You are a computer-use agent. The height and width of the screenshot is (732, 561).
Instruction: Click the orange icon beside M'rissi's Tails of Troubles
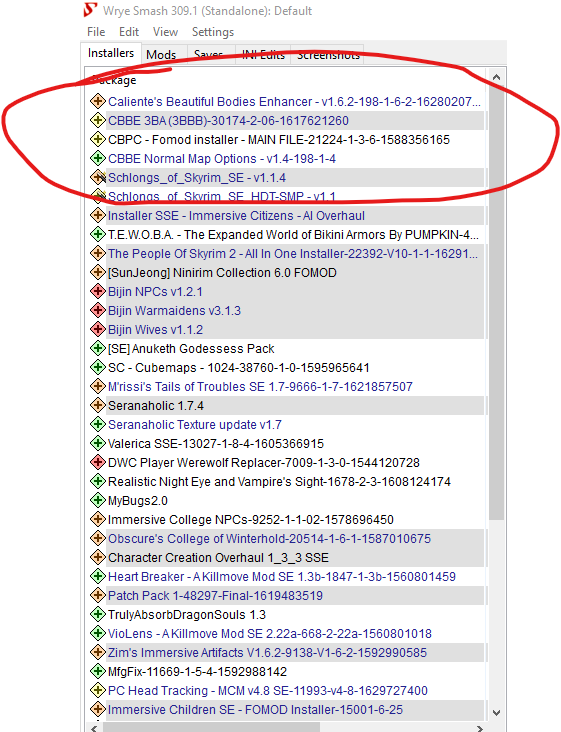98,387
